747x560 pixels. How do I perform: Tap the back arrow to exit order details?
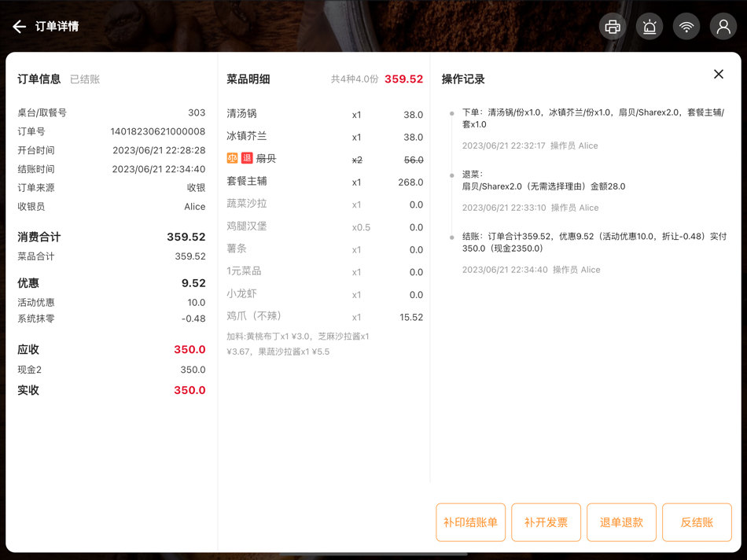[x=19, y=26]
